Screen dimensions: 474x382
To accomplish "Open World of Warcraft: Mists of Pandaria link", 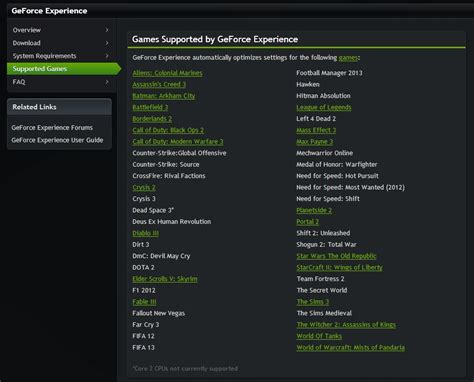I will (x=351, y=348).
